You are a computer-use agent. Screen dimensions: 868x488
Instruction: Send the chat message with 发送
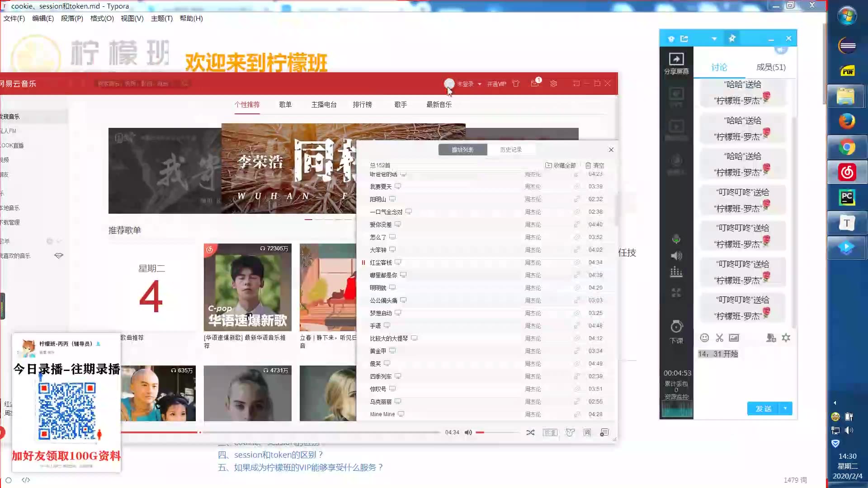pos(763,408)
